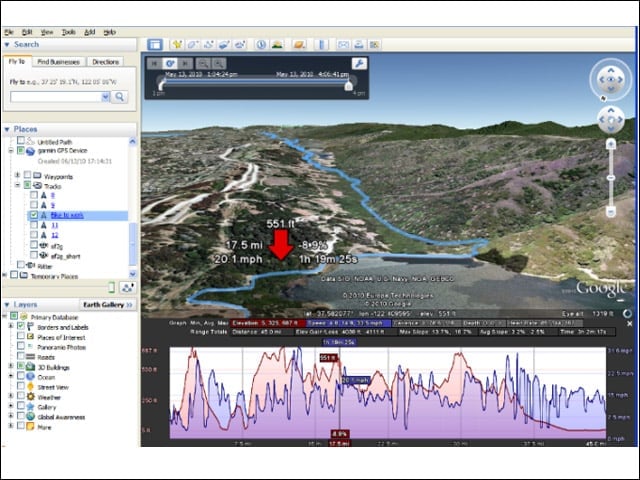This screenshot has width=640, height=480.
Task: Click the navigation zoom slider handle
Action: pos(611,178)
